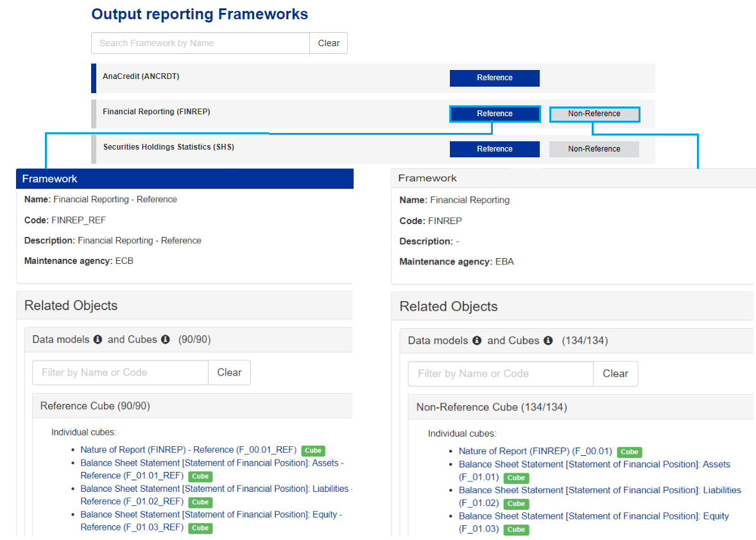Select the AnaCredit Reference button
The height and width of the screenshot is (540, 756).
click(494, 78)
